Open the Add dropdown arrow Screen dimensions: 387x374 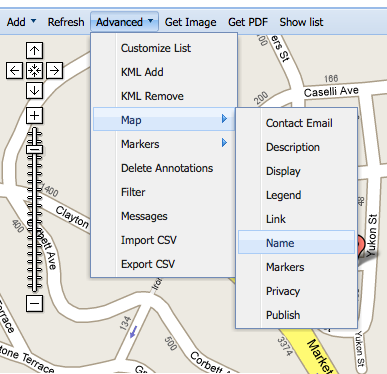[33, 21]
